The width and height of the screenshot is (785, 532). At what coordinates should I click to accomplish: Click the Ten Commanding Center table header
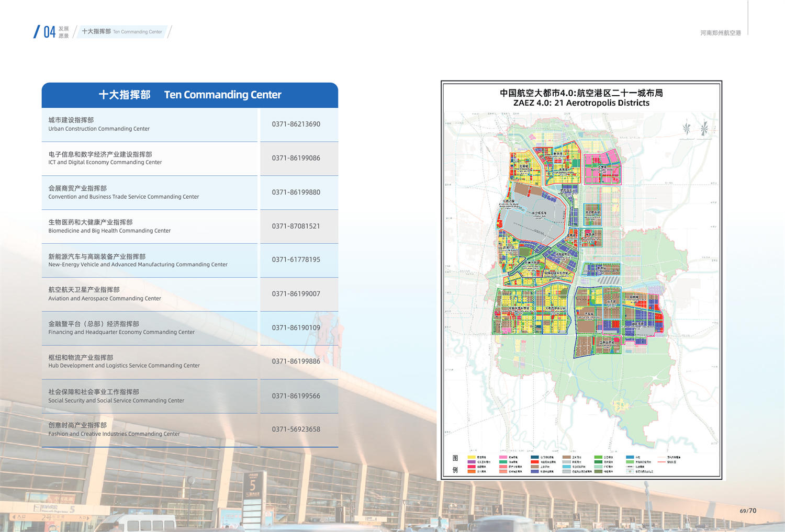click(x=189, y=95)
